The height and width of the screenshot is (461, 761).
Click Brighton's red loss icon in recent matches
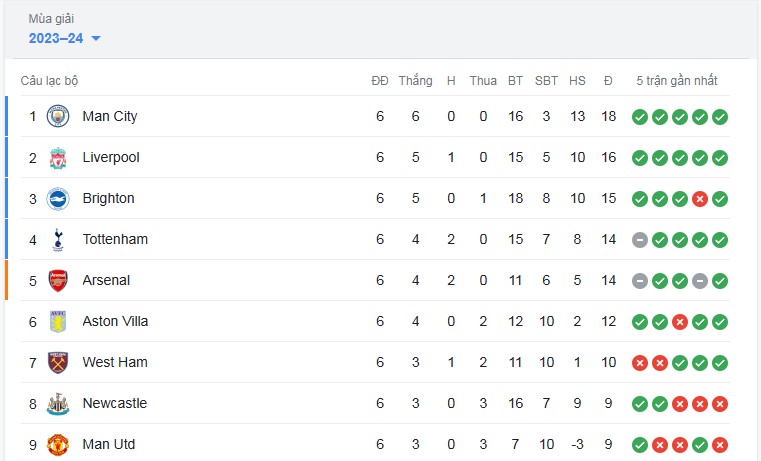click(x=700, y=199)
